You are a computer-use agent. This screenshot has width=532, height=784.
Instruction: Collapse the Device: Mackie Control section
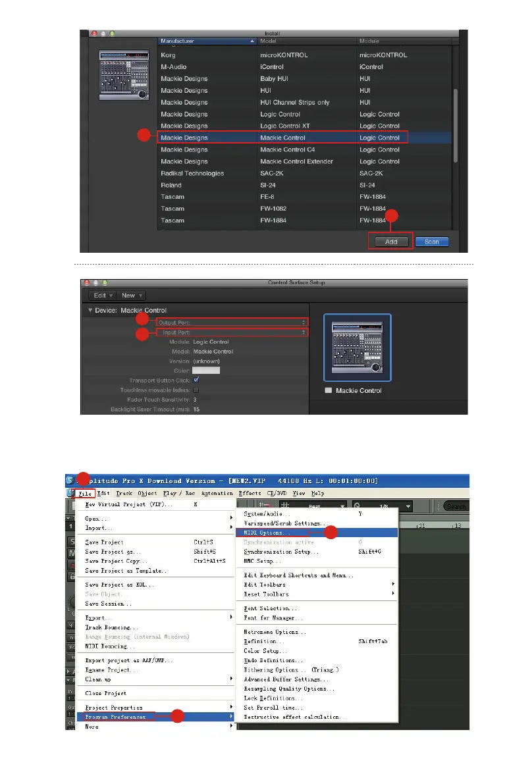click(x=90, y=310)
